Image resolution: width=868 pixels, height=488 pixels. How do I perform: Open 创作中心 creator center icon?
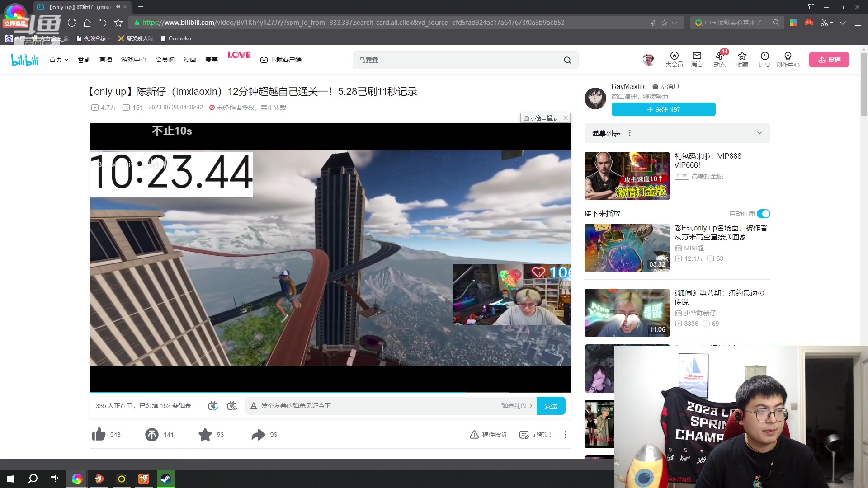(x=788, y=60)
